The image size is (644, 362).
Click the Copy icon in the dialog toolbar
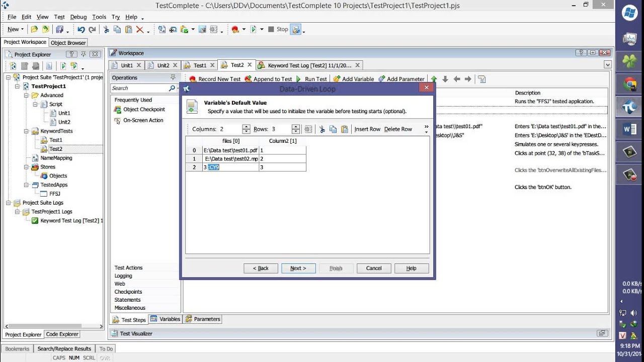(333, 129)
